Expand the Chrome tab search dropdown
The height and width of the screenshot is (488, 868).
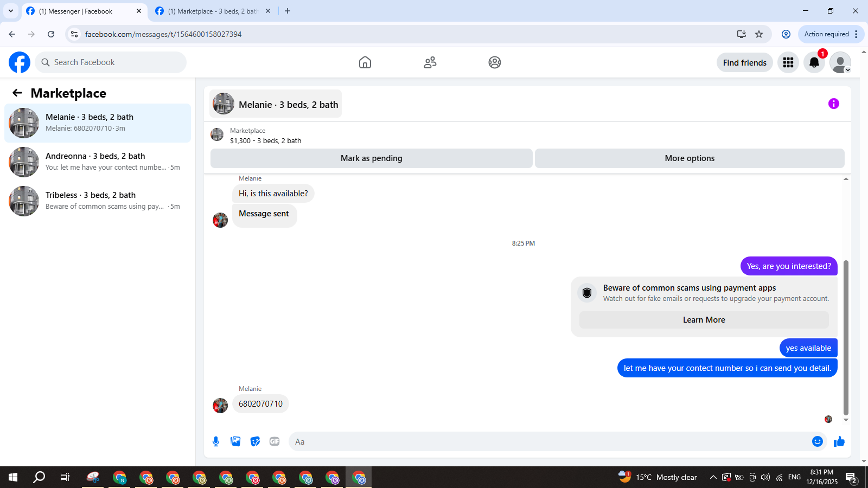pos(11,11)
